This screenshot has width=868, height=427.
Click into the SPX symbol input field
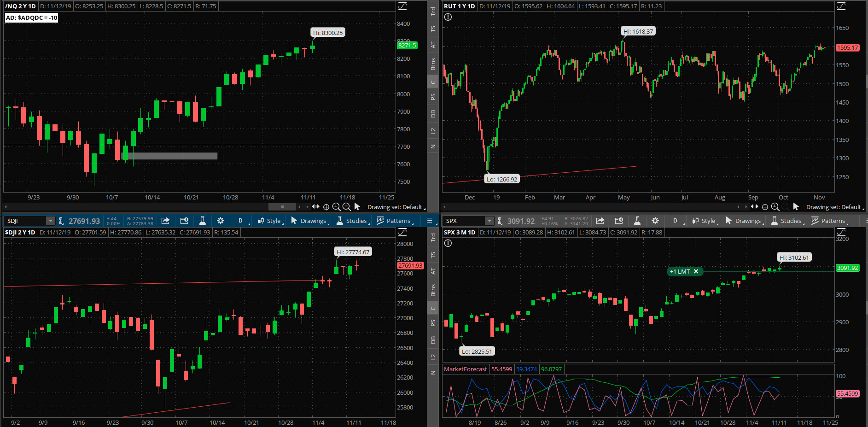[464, 221]
